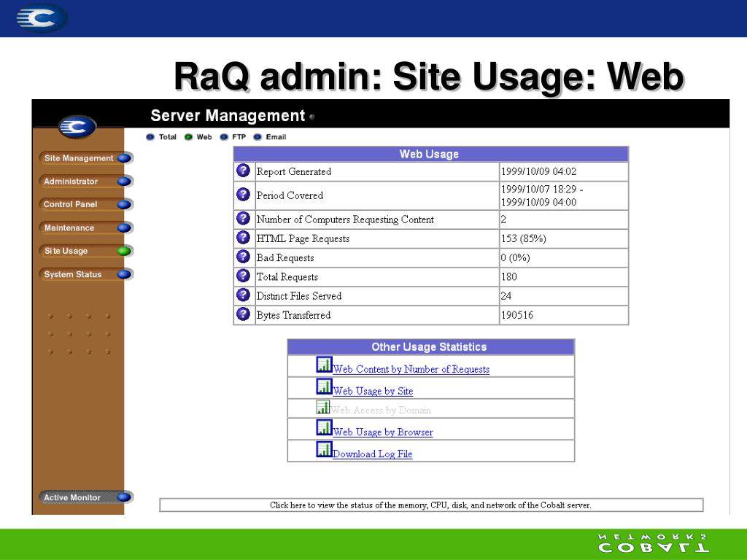Click the 190516 bytes value

pyautogui.click(x=517, y=315)
